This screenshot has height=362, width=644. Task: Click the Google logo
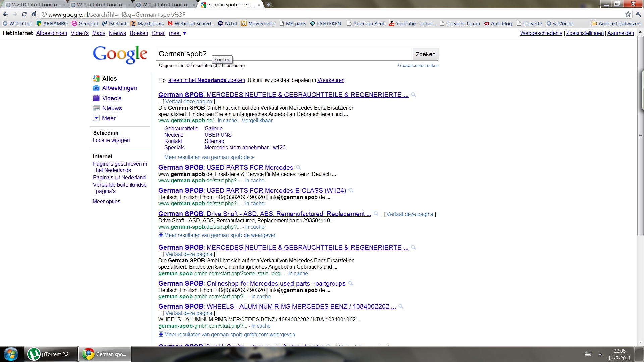[x=120, y=54]
